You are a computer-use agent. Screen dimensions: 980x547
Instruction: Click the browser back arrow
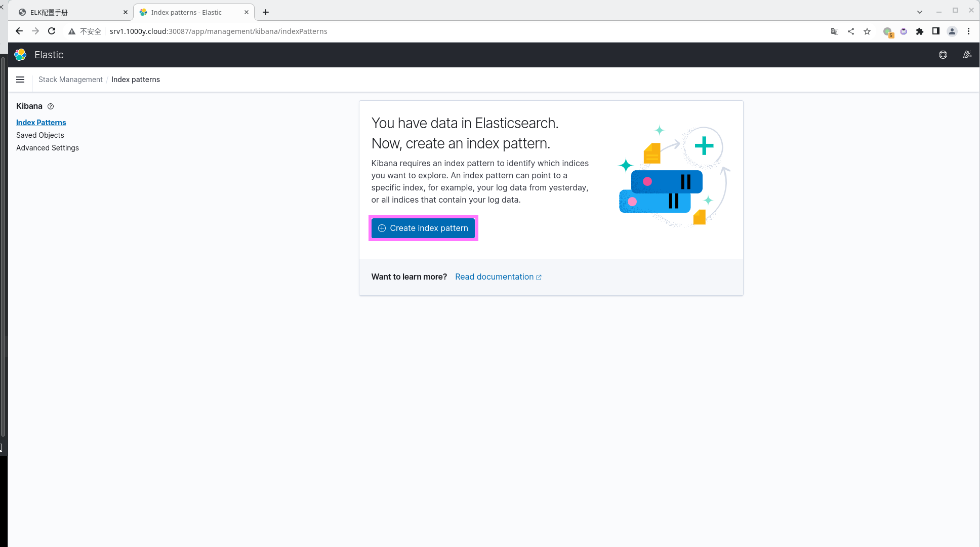pyautogui.click(x=19, y=31)
